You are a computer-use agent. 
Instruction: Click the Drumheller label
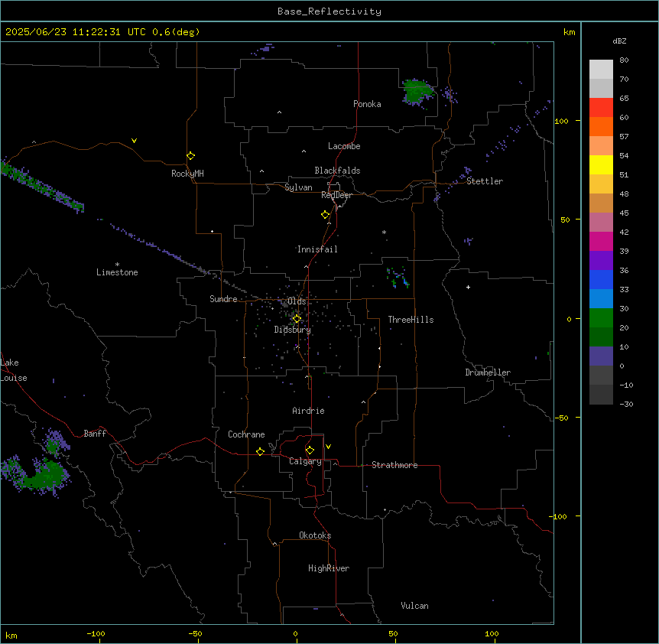(488, 372)
